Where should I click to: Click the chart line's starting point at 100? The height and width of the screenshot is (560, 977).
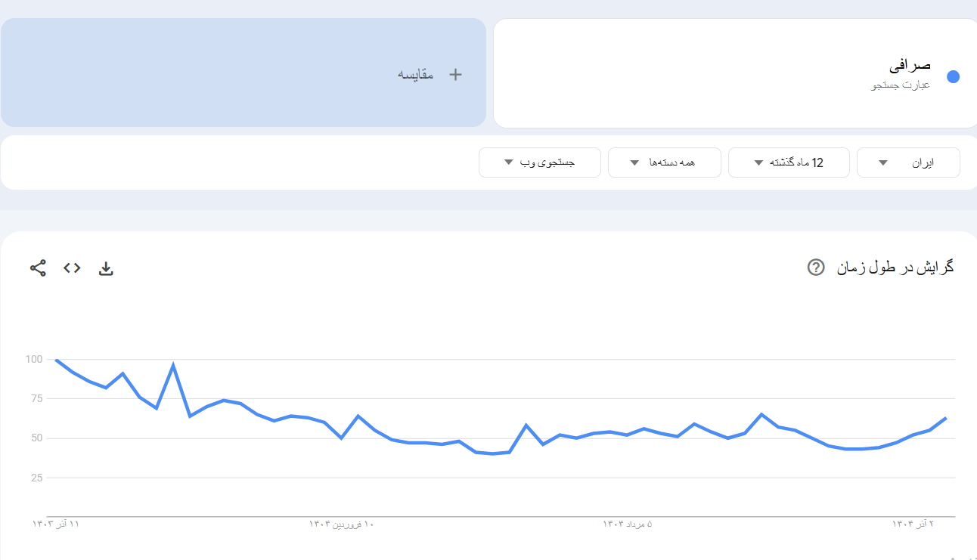pos(56,360)
